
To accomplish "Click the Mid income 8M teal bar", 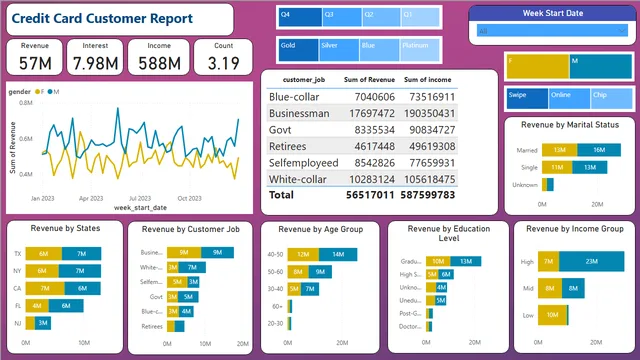I will click(x=573, y=288).
